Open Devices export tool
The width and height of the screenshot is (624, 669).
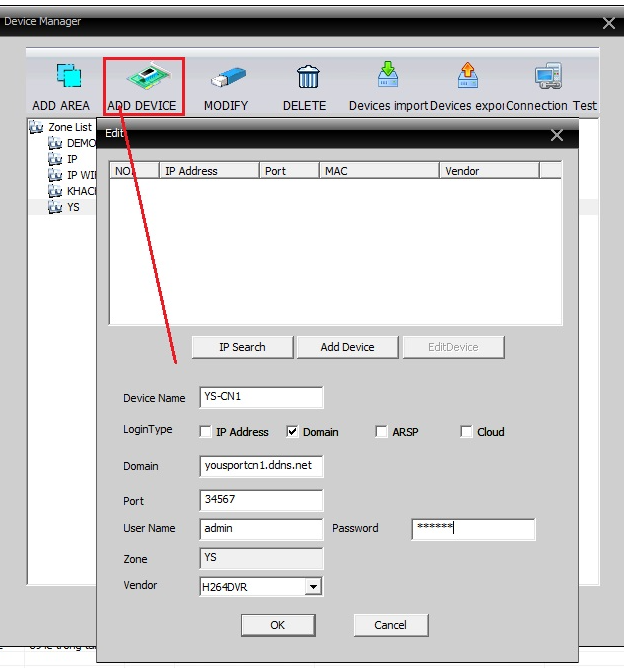point(467,78)
